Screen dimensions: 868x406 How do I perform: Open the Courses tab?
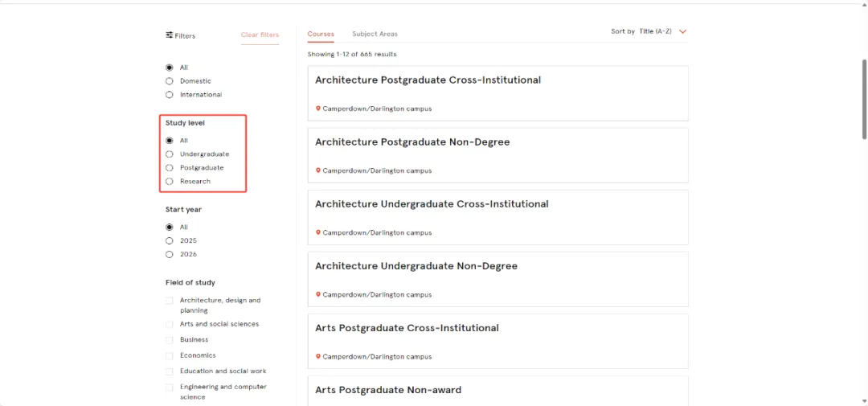pos(321,34)
